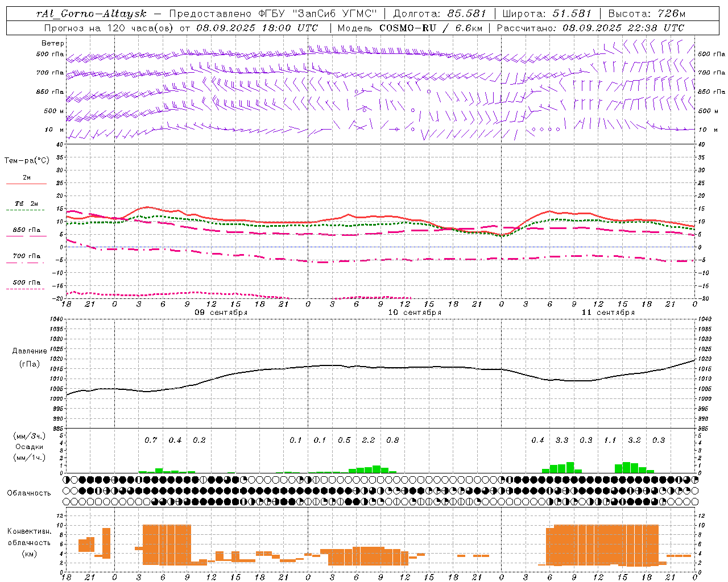
Task: Click the 09 сентября date label
Action: pos(221,313)
